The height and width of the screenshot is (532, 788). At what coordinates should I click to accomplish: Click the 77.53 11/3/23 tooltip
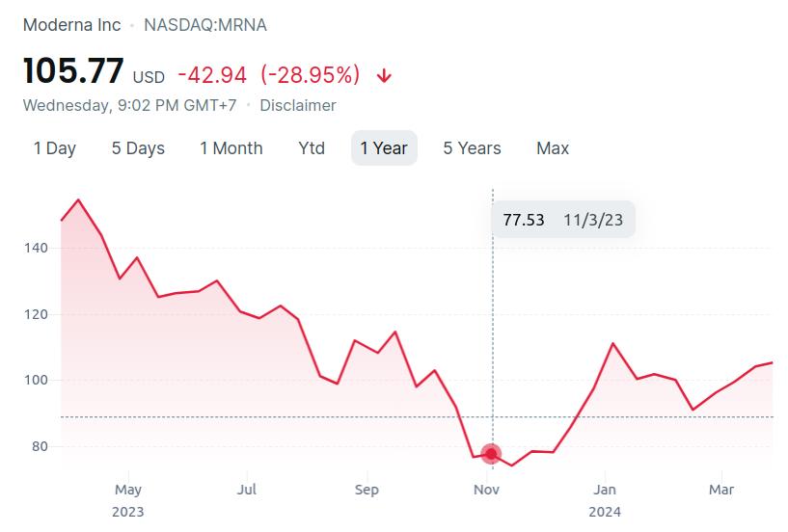563,220
